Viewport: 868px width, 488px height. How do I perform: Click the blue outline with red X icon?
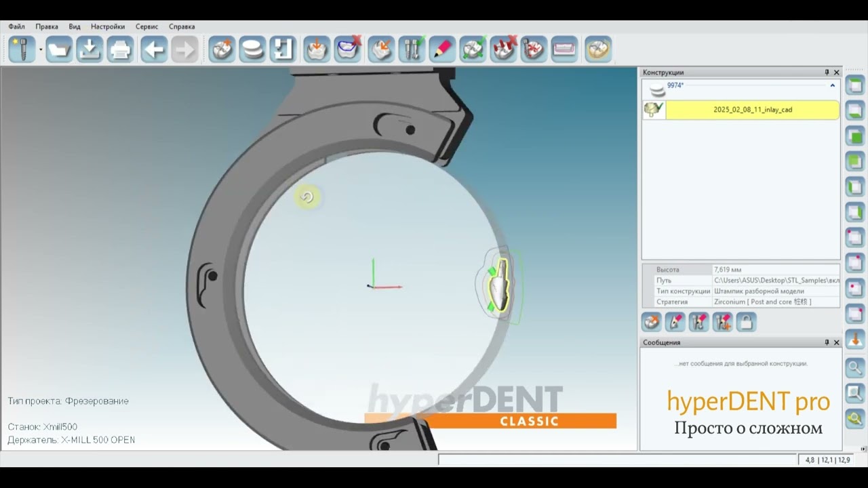click(x=348, y=49)
